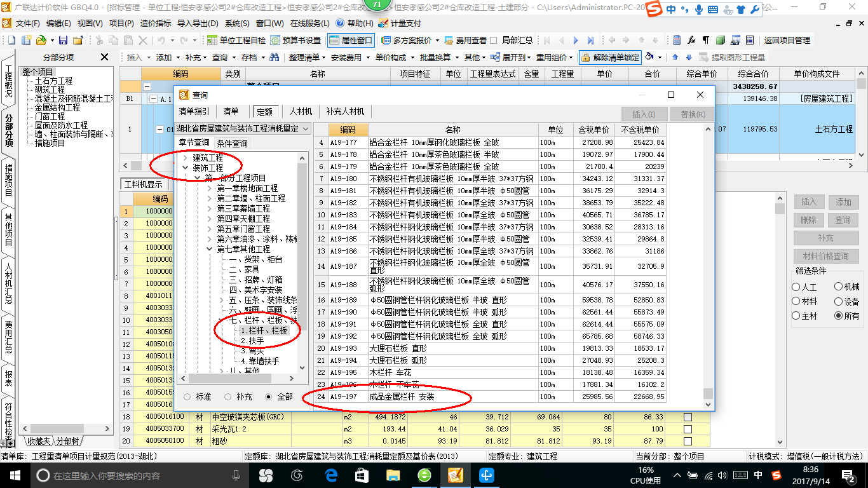
Task: Click the Sogou input method tray icon
Action: [x=776, y=475]
